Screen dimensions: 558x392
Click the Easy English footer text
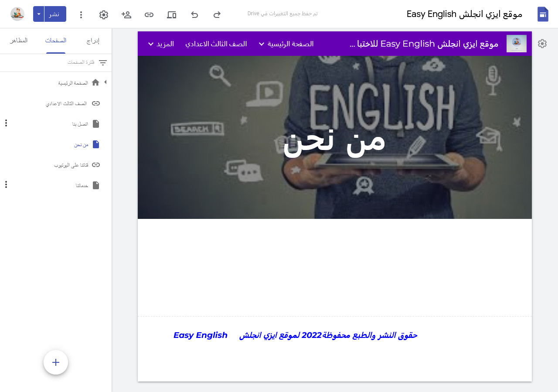[x=201, y=335]
